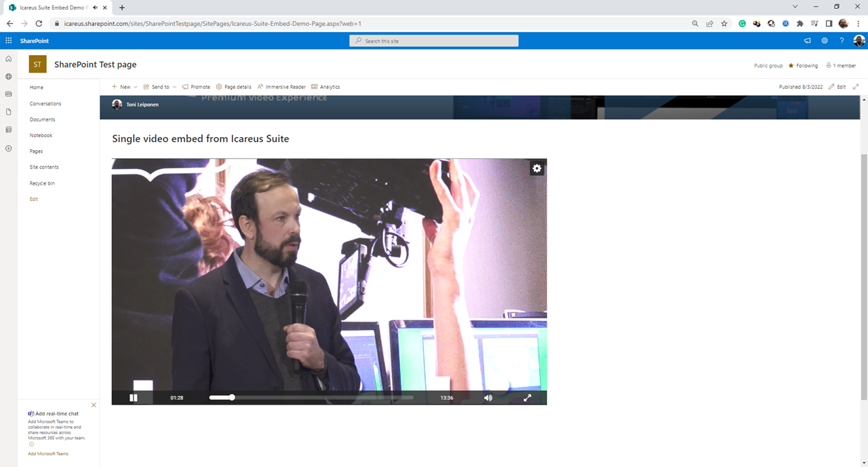Enter fullscreen mode on video player
This screenshot has height=467, width=868.
click(x=528, y=398)
